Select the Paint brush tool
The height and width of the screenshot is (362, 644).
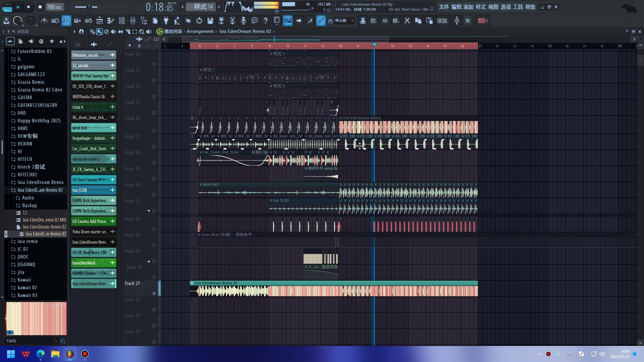[x=99, y=32]
